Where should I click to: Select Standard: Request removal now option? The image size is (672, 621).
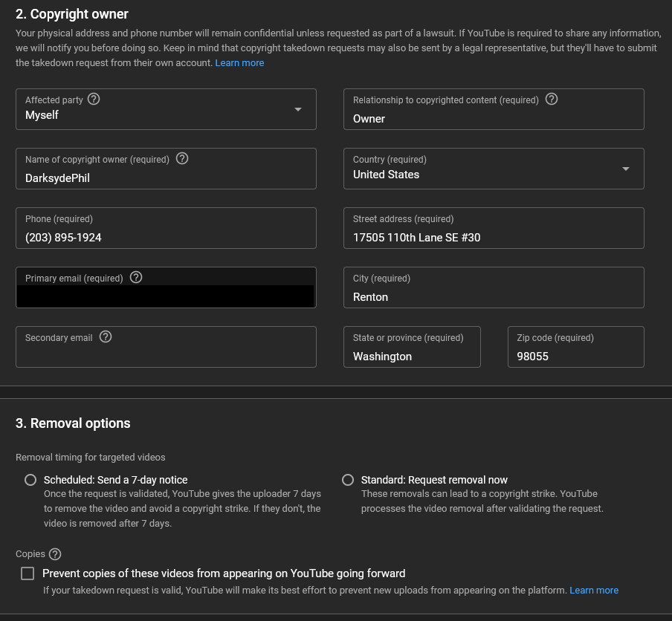pos(348,480)
